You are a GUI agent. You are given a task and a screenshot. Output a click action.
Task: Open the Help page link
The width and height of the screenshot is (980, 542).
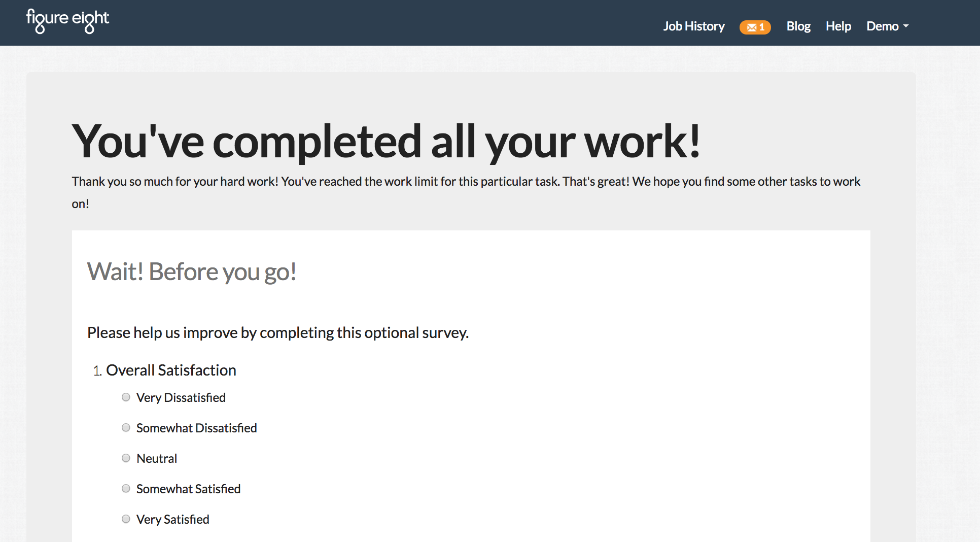(x=838, y=26)
